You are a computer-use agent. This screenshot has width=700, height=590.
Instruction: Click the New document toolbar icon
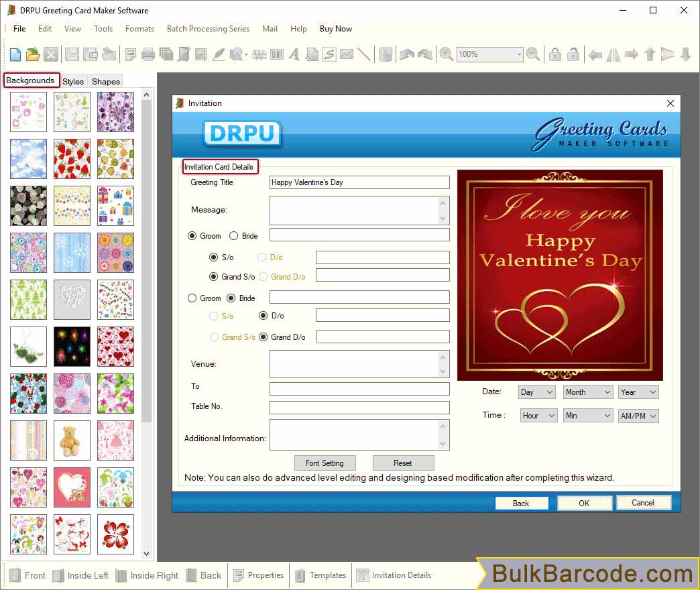tap(15, 54)
